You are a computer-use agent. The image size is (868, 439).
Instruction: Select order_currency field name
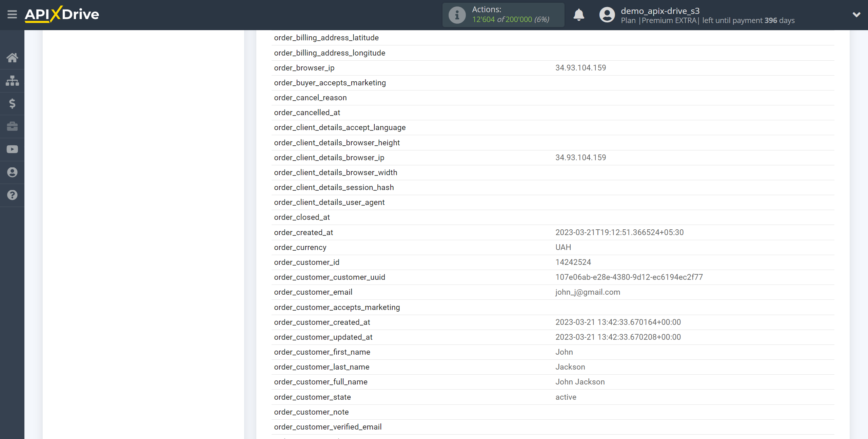coord(300,247)
